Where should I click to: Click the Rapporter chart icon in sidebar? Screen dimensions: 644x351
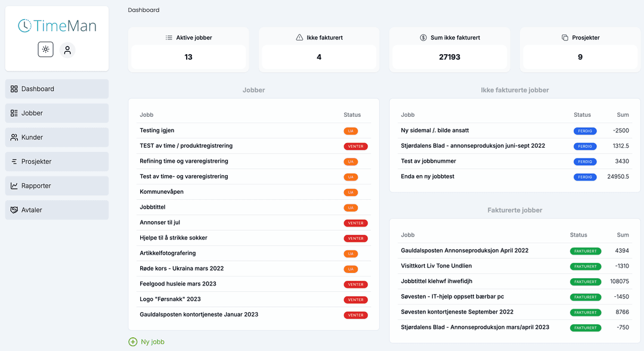pyautogui.click(x=14, y=186)
